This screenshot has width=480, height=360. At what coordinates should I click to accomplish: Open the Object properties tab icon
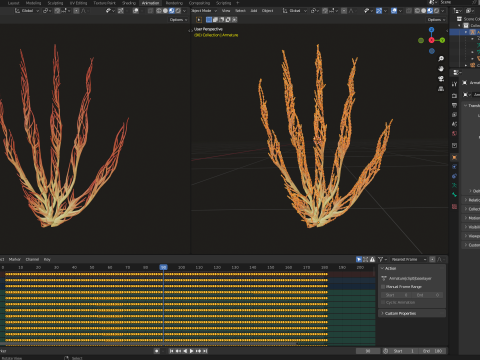(x=454, y=157)
